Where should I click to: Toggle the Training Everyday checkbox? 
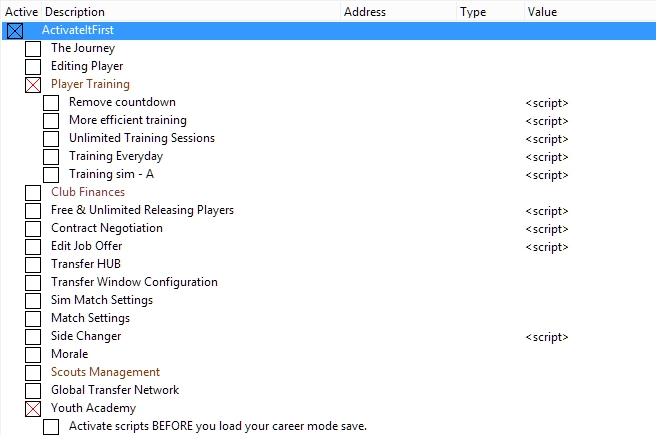point(51,156)
